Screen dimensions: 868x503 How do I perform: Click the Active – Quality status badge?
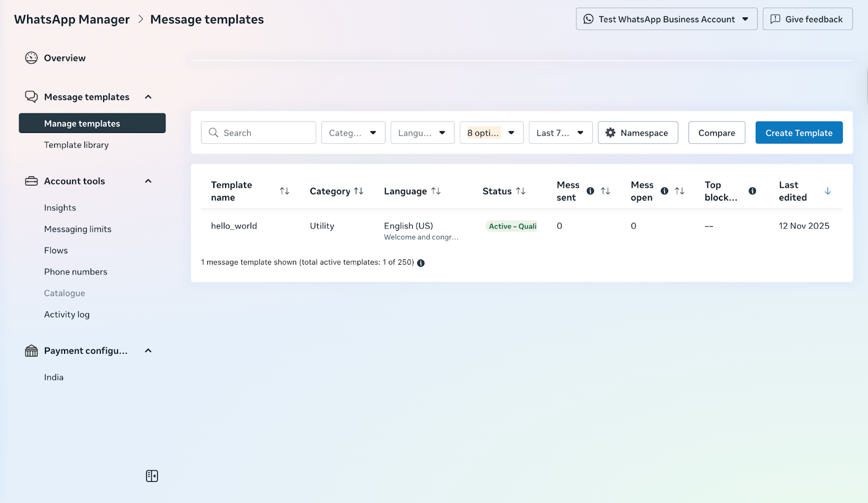pos(512,226)
